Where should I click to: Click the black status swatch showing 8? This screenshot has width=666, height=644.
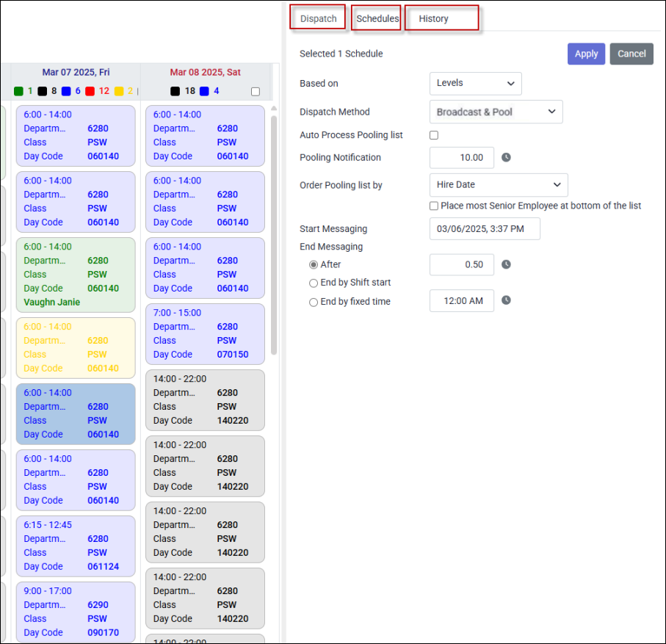(42, 91)
